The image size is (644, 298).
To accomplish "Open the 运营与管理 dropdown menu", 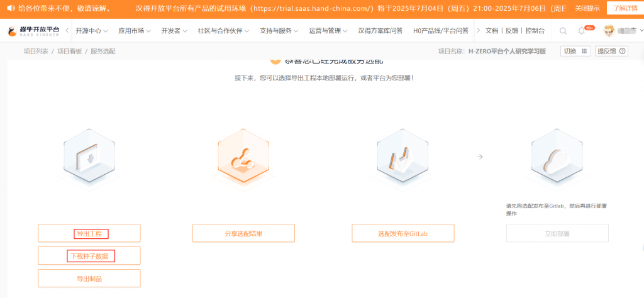I will (x=328, y=31).
